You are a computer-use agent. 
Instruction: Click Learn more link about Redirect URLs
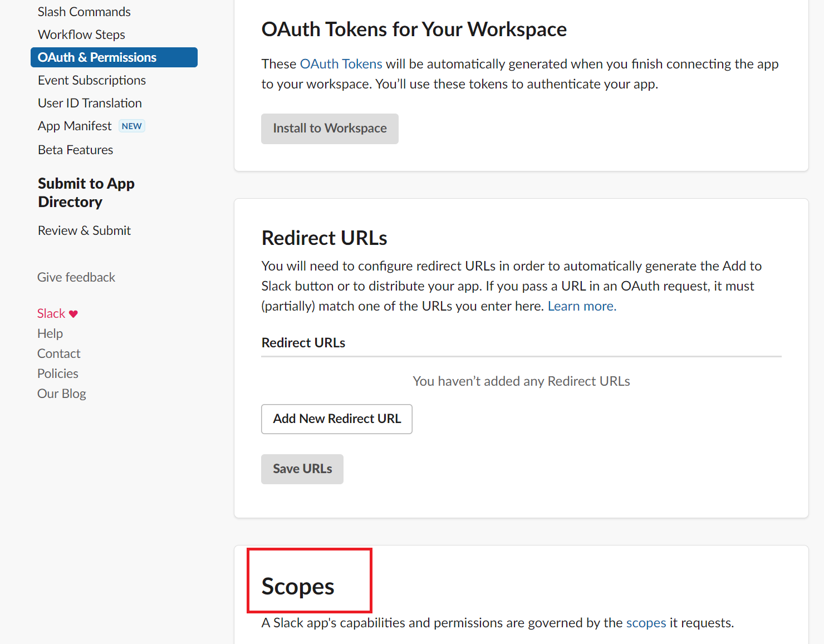[x=582, y=306]
